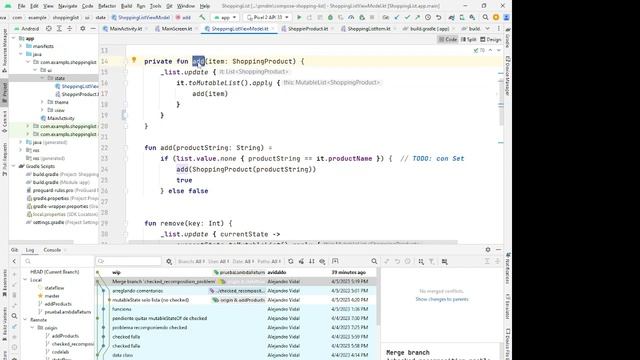Switch to MainActivity.kt editor tab

coord(123,29)
